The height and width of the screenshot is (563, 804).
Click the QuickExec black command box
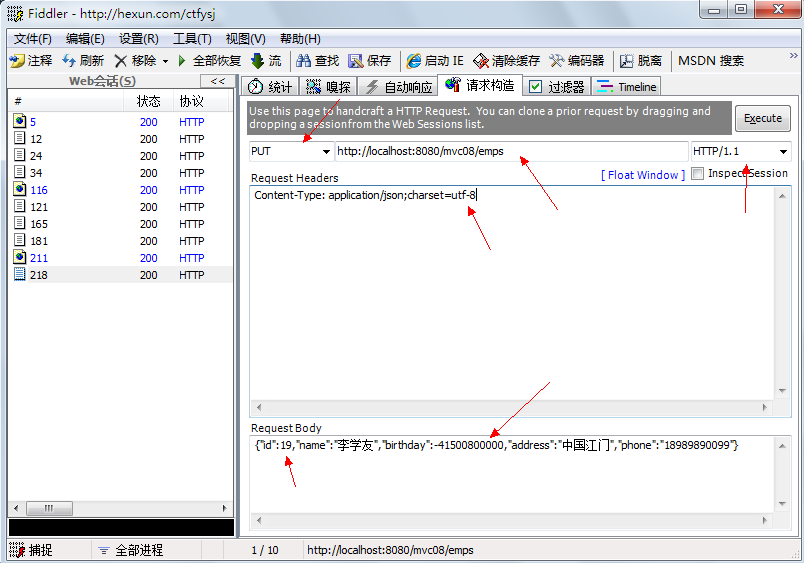pyautogui.click(x=121, y=528)
